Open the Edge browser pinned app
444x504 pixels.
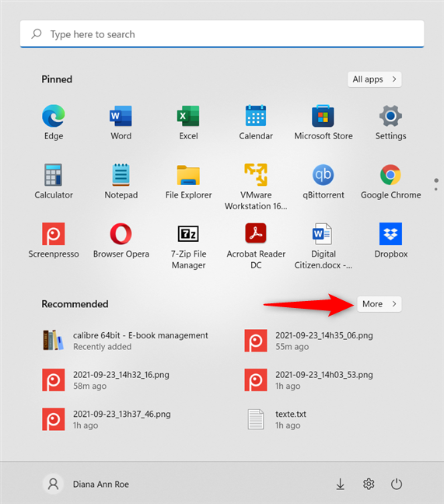[x=54, y=122]
